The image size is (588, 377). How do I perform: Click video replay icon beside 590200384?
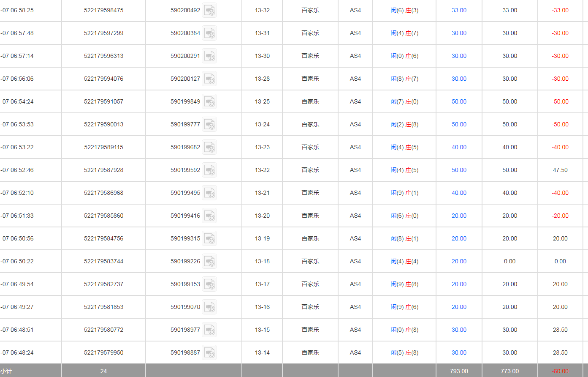coord(209,33)
